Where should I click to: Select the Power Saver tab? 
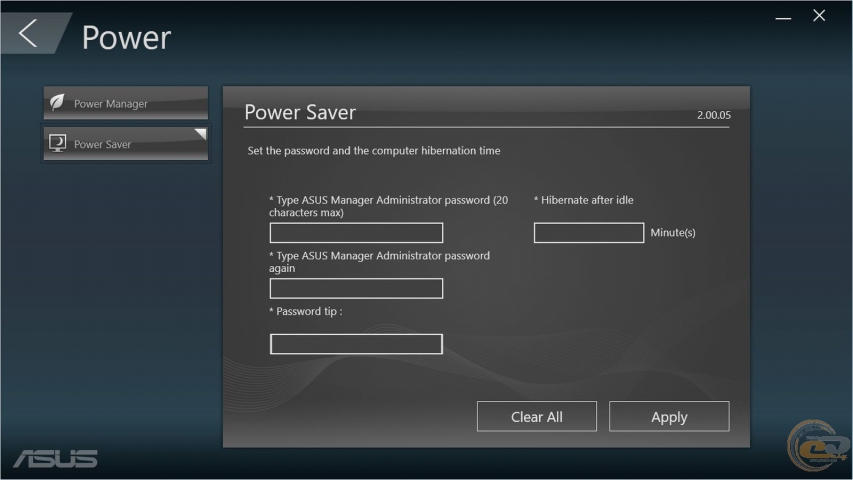point(126,144)
